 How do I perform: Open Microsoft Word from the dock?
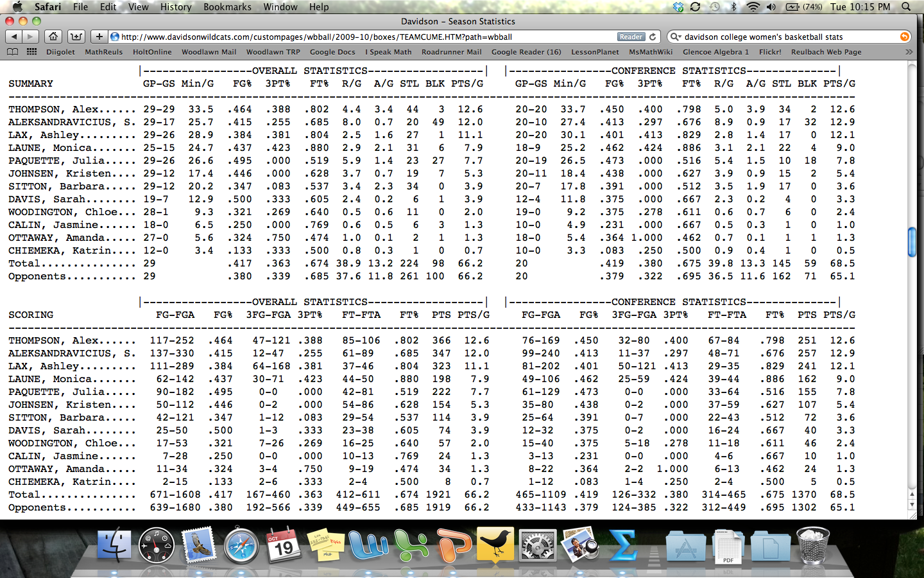coord(368,545)
